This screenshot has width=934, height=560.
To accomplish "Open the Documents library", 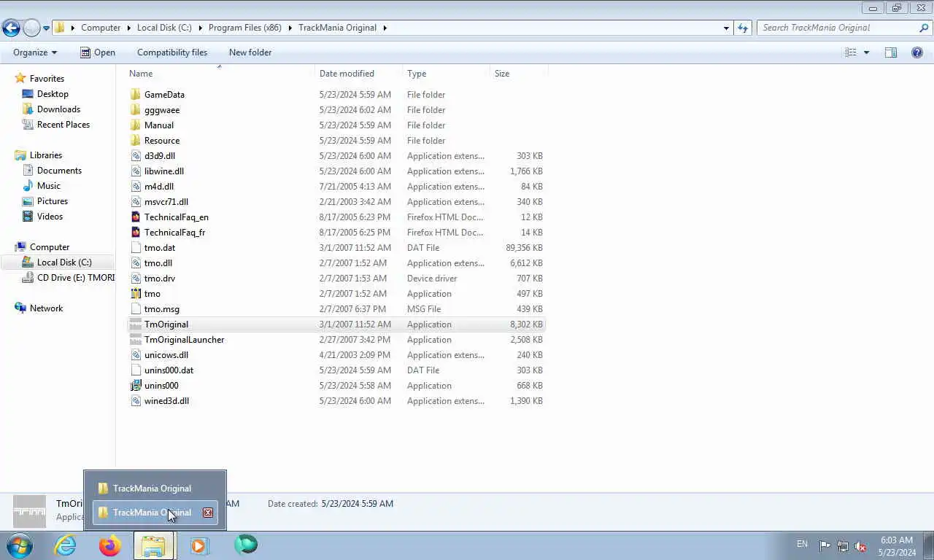I will [59, 171].
